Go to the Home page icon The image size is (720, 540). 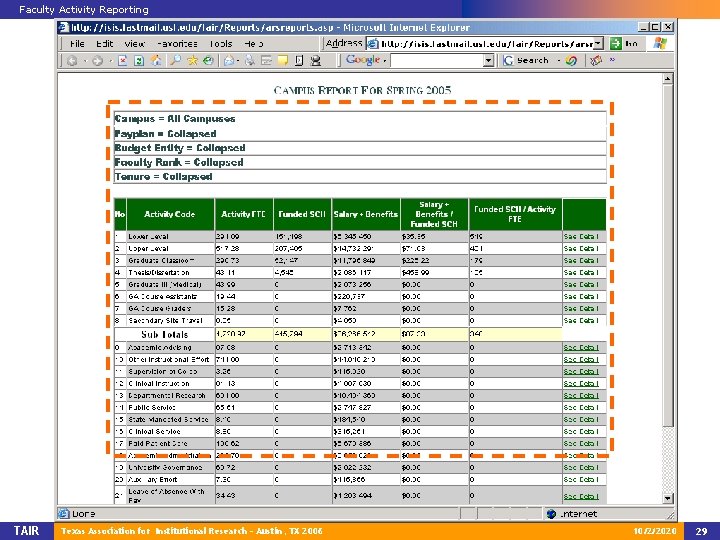coord(156,60)
